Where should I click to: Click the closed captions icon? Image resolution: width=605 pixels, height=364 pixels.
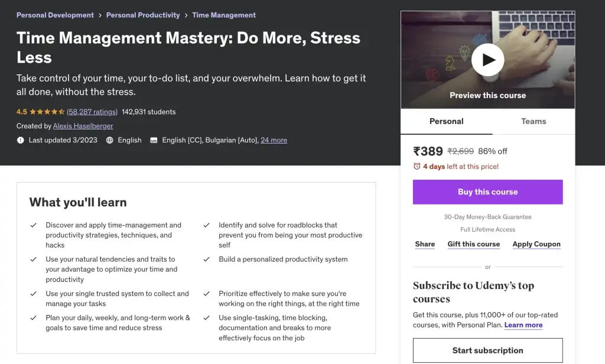154,140
